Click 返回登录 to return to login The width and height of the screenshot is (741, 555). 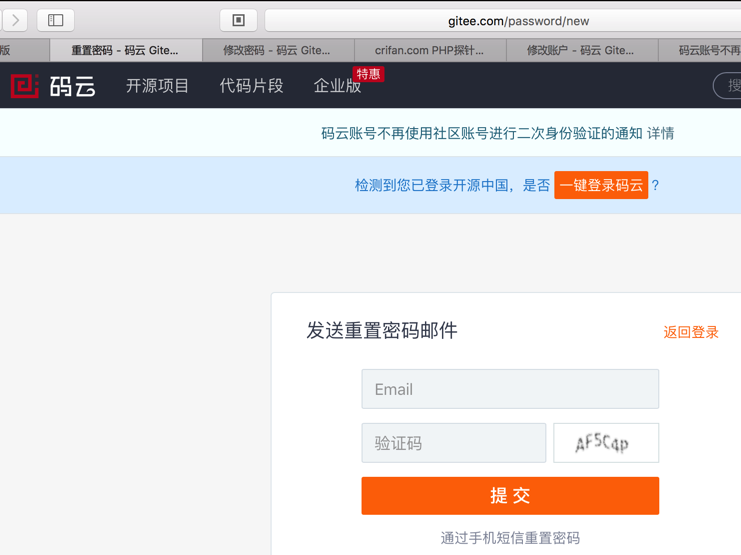coord(691,332)
